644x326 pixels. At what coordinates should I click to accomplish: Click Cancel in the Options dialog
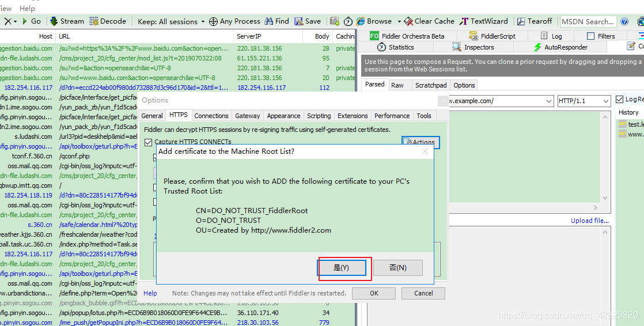[423, 293]
